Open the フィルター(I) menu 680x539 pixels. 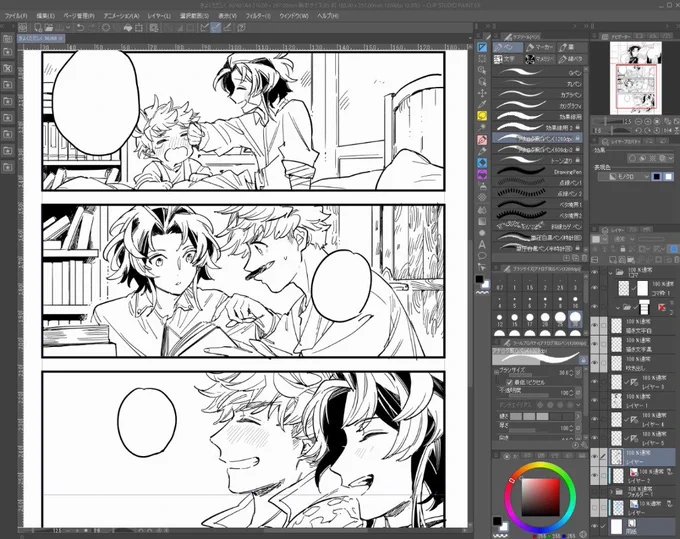click(258, 16)
